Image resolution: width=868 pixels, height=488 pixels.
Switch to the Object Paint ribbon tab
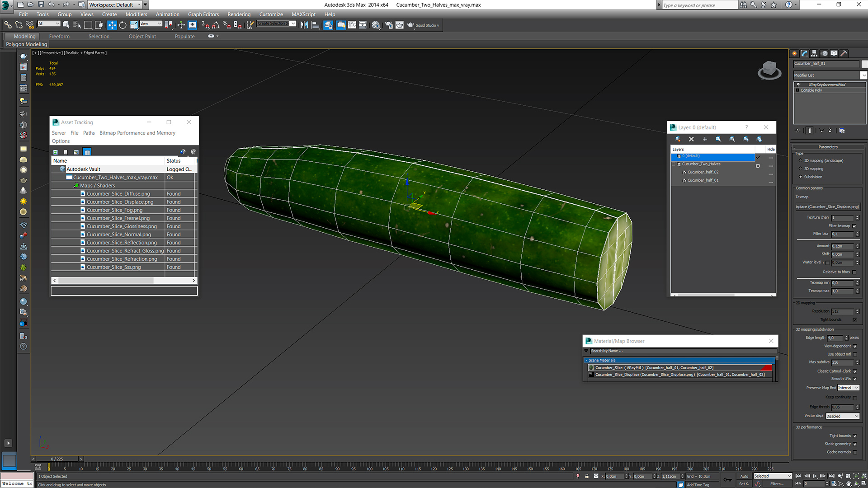(x=142, y=36)
